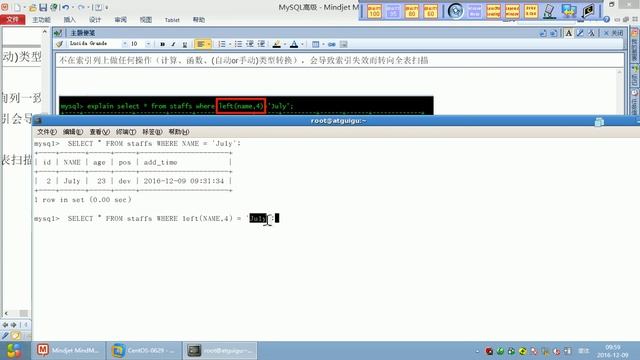Click the text alignment button
The width and height of the screenshot is (640, 360).
pyautogui.click(x=200, y=44)
